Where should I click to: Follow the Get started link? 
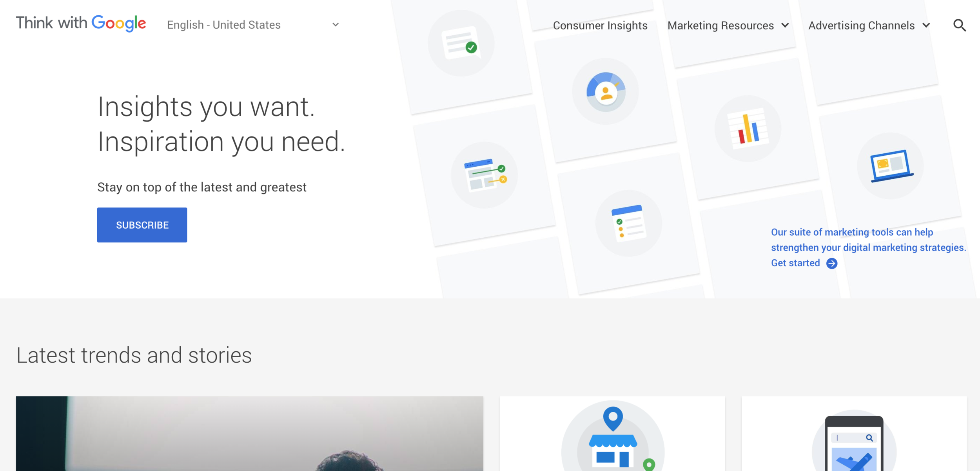tap(795, 263)
